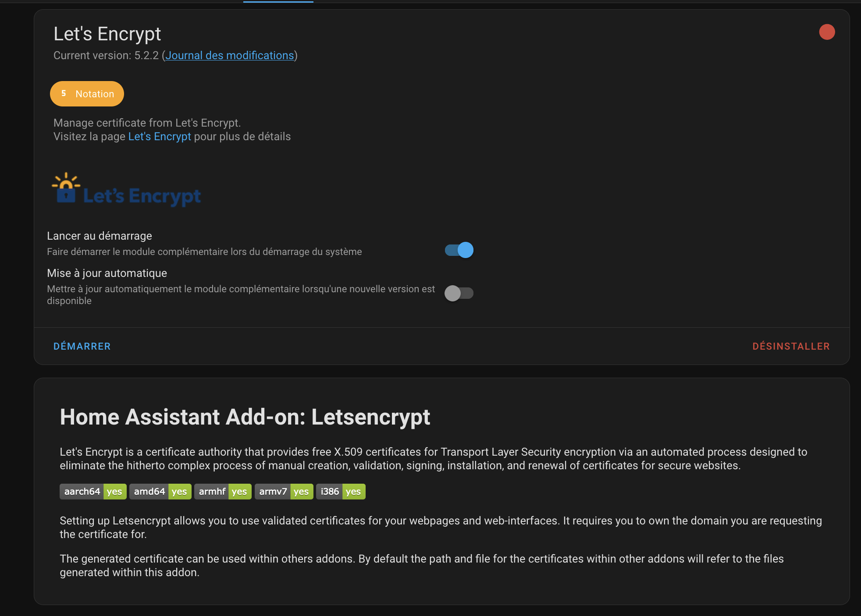
Task: Click the red stopped status indicator dot
Action: pos(827,32)
